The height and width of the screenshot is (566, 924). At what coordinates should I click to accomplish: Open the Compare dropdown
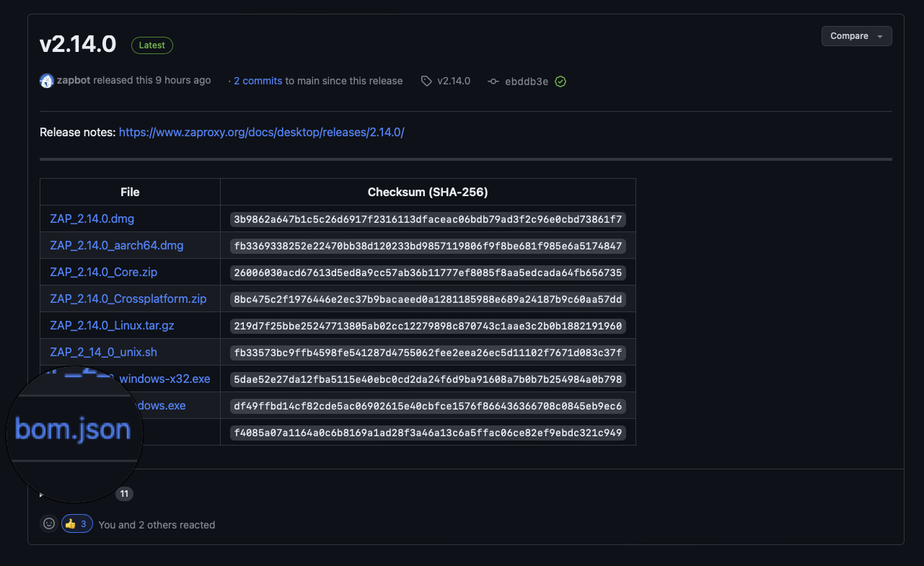coord(856,36)
